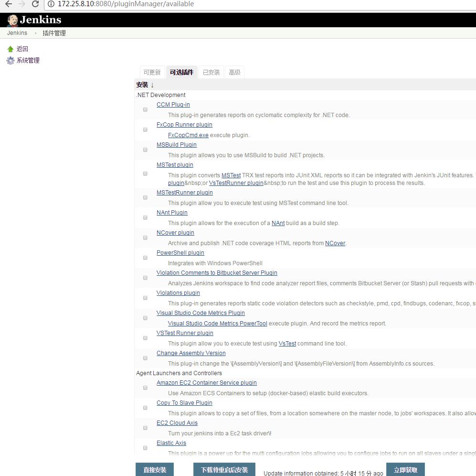Click the 立即获取 button
Image resolution: width=476 pixels, height=476 pixels.
tap(405, 470)
